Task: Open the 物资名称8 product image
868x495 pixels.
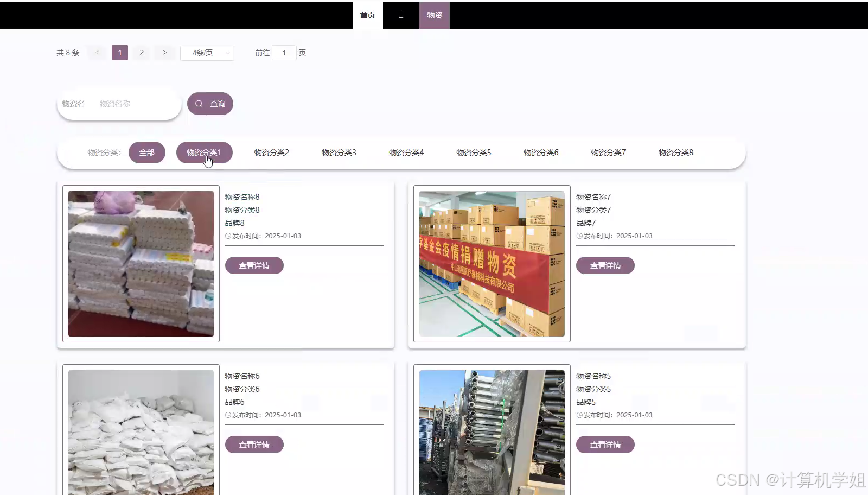Action: pos(141,264)
